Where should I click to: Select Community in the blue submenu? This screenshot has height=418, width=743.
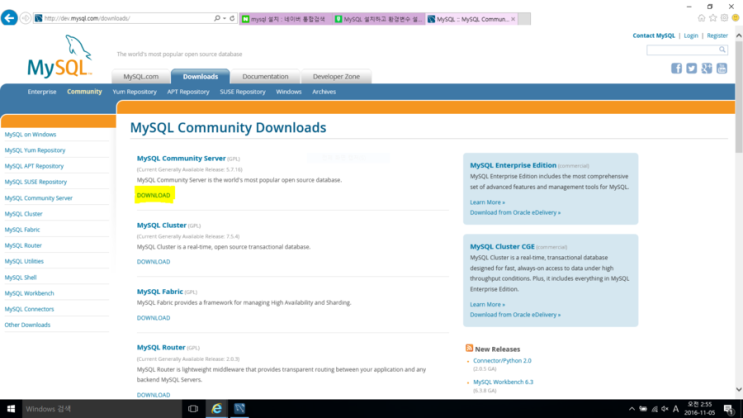84,91
